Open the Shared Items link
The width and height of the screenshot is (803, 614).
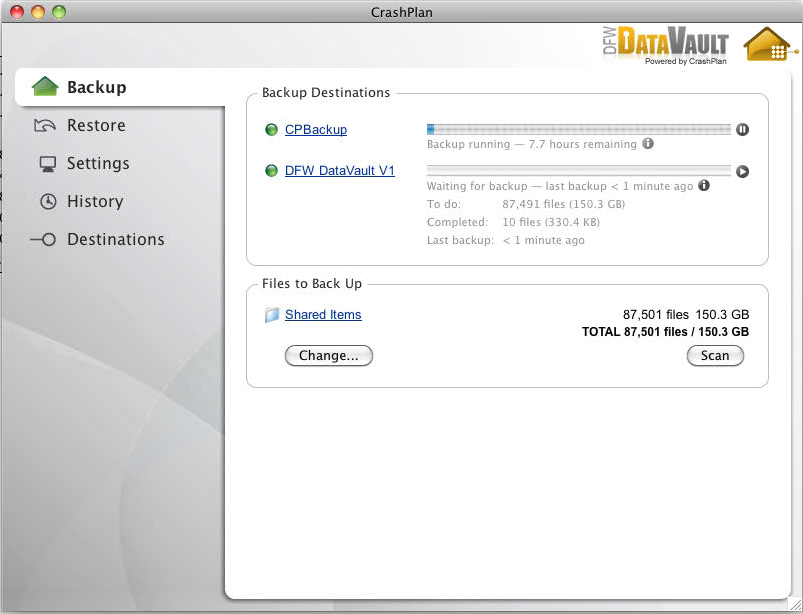tap(323, 314)
